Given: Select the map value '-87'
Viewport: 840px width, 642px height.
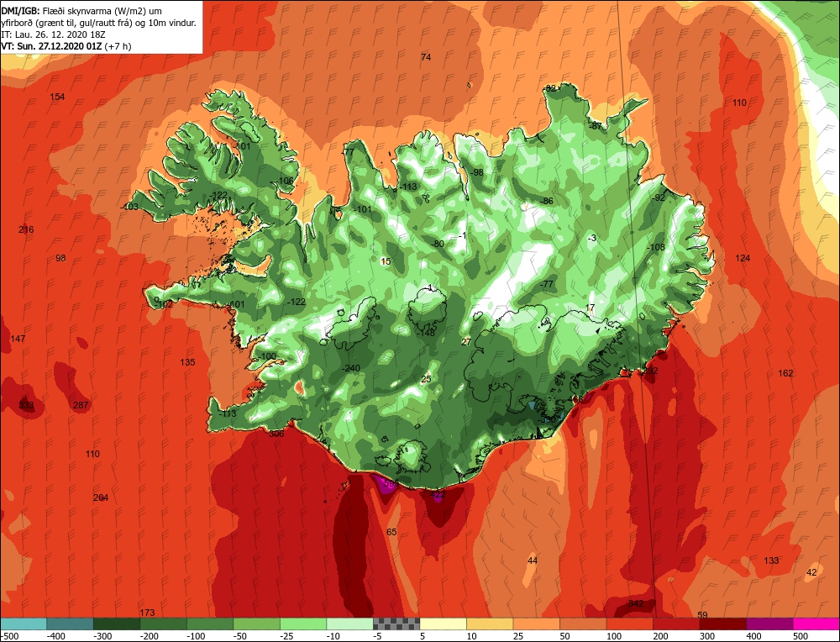Looking at the screenshot, I should (596, 127).
